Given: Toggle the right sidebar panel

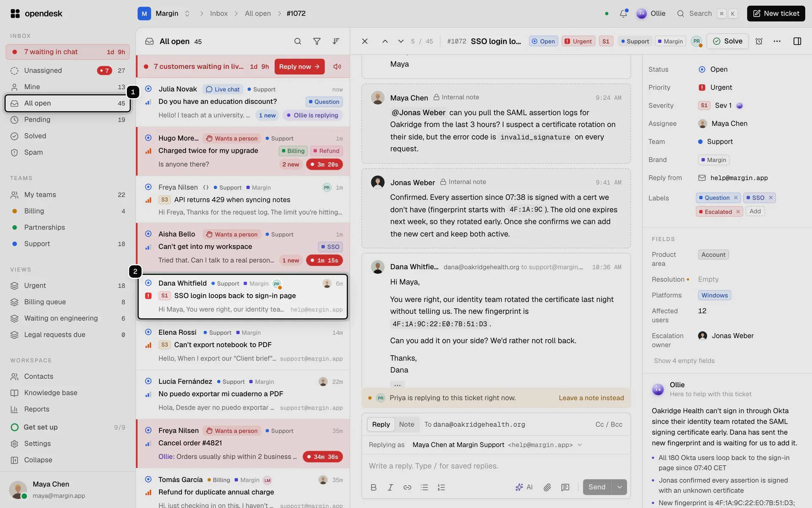Looking at the screenshot, I should 797,41.
